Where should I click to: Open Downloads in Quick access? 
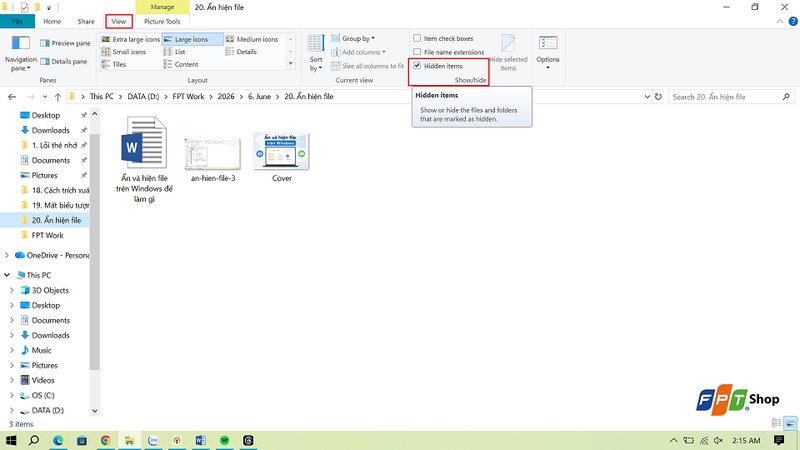pyautogui.click(x=51, y=130)
